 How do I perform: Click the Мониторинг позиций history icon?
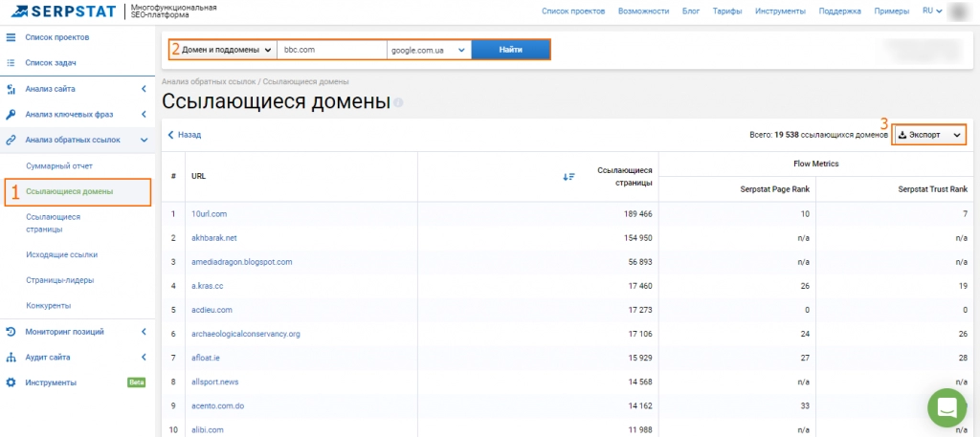pos(11,332)
